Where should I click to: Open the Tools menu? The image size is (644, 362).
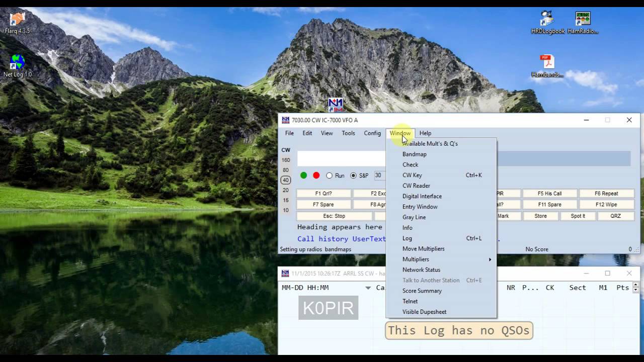point(348,133)
